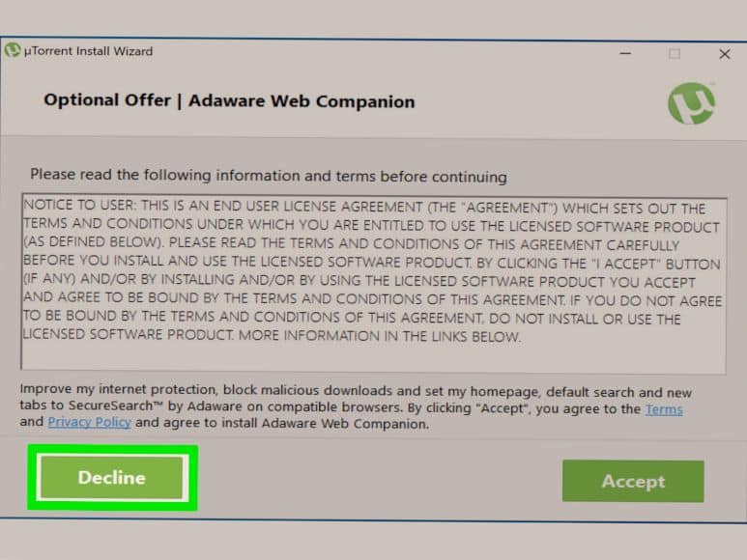
Task: Click the large green µTorrent logo
Action: coord(691,103)
